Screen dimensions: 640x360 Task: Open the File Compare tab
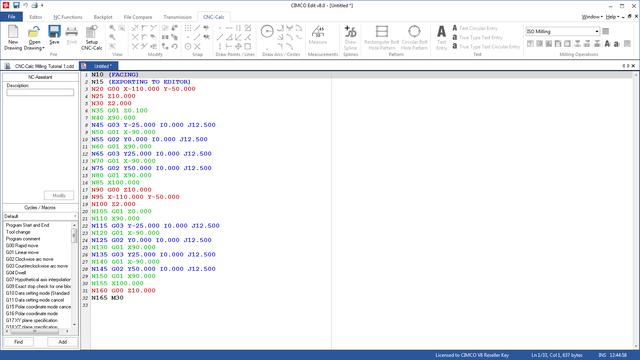pos(138,17)
